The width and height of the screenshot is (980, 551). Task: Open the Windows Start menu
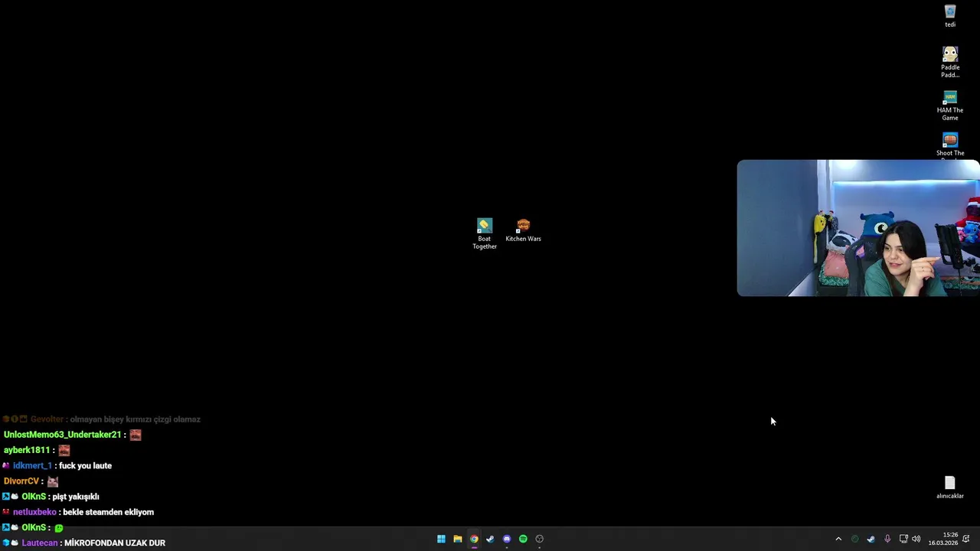click(x=441, y=539)
